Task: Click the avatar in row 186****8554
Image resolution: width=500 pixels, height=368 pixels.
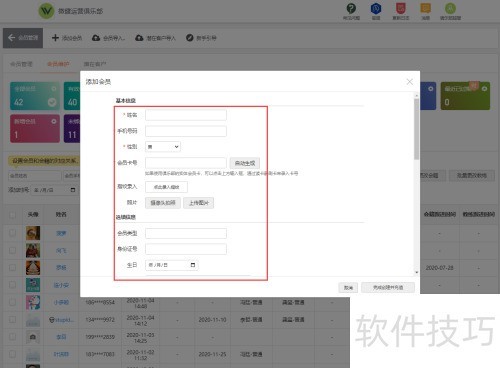Action: pos(33,302)
